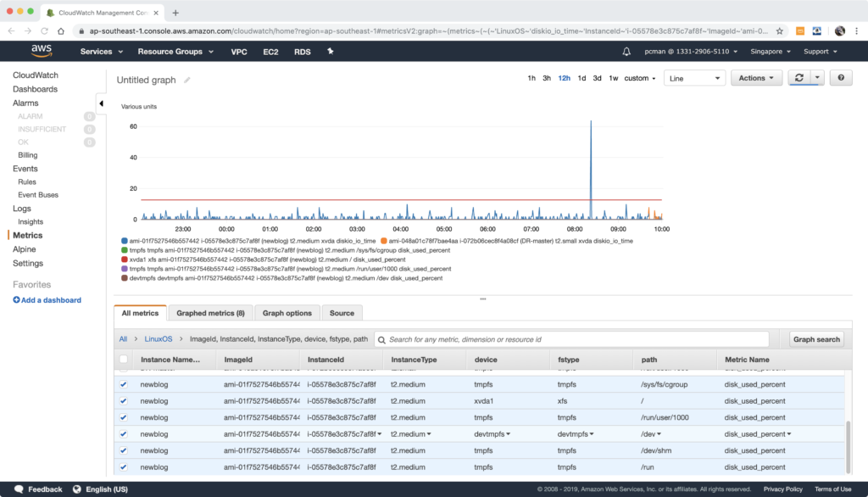Image resolution: width=868 pixels, height=497 pixels.
Task: Click the Feedback chat bubble icon
Action: pos(19,489)
